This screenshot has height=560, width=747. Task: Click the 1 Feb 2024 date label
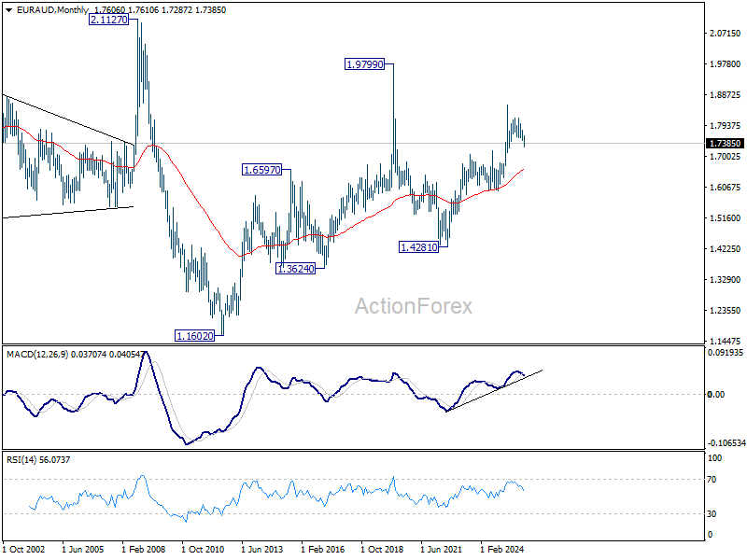(x=501, y=550)
